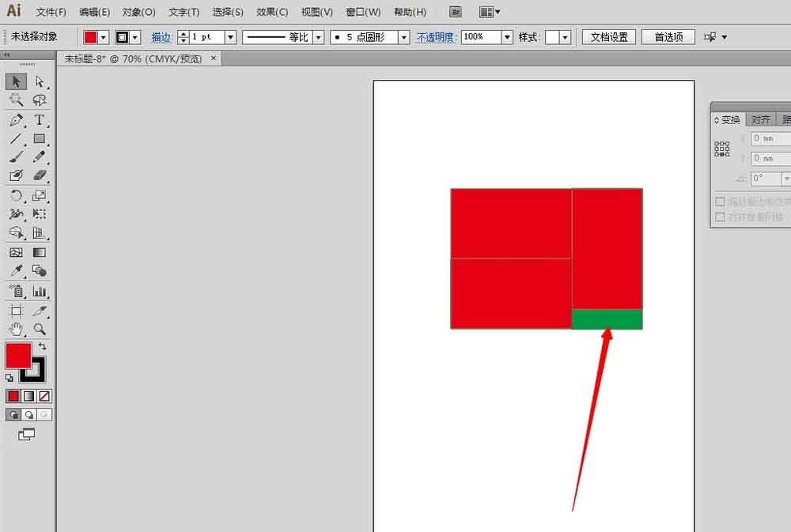This screenshot has width=791, height=532.
Task: Open the 窗口(W) menu
Action: [x=364, y=12]
